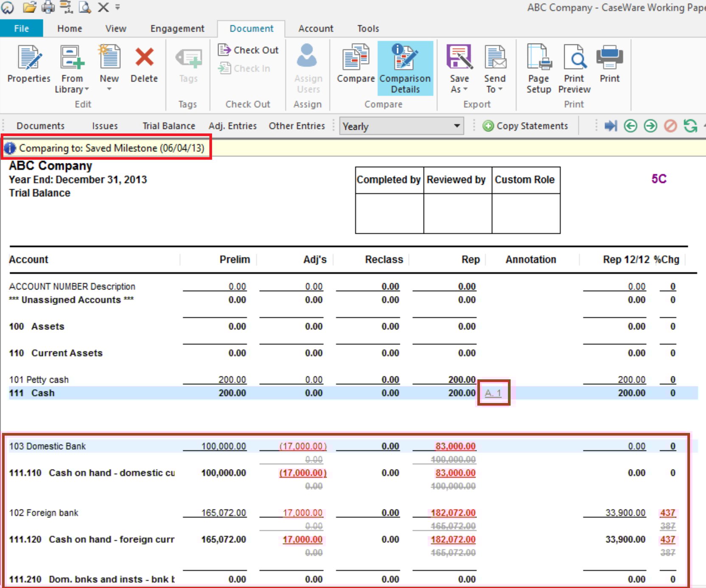Open the Comparison Details tool
This screenshot has width=706, height=588.
point(404,68)
